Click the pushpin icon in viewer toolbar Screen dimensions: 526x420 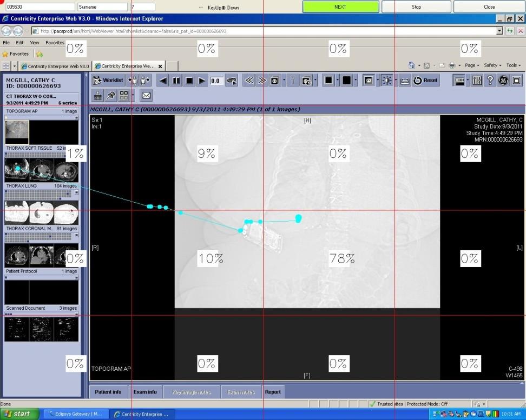click(111, 96)
